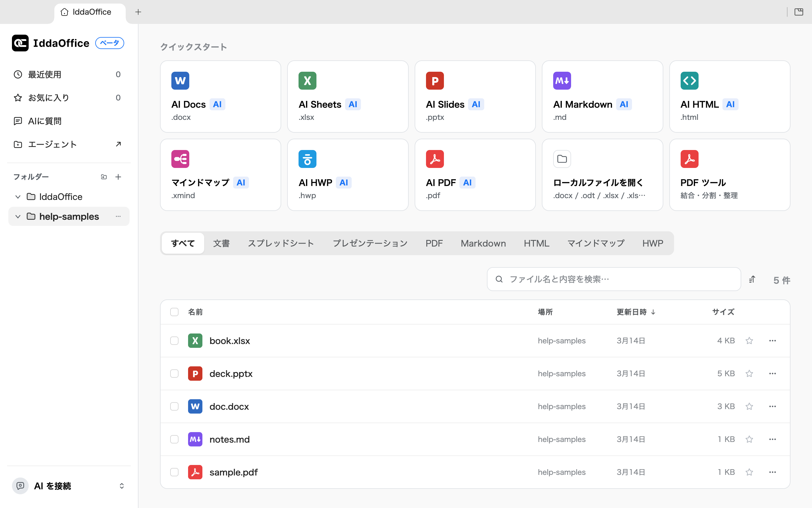Collapse the IddaOffice folder chevron
This screenshot has height=508, width=812.
click(18, 197)
